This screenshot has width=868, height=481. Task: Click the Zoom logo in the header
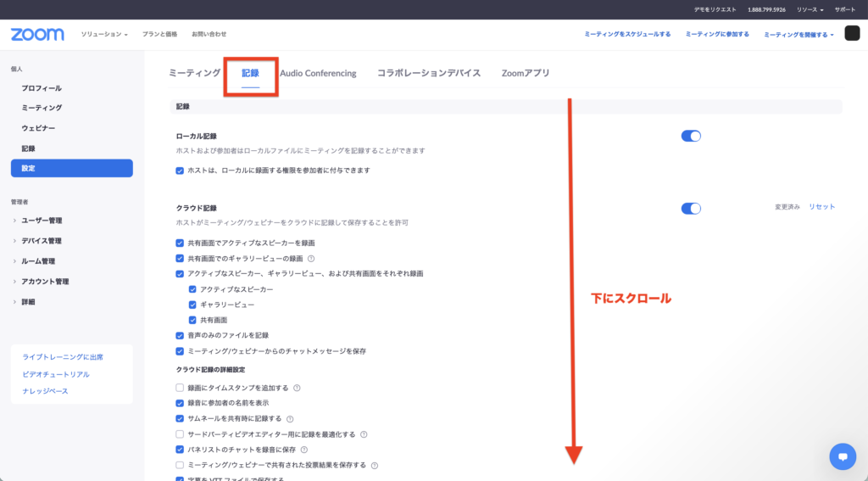coord(37,34)
